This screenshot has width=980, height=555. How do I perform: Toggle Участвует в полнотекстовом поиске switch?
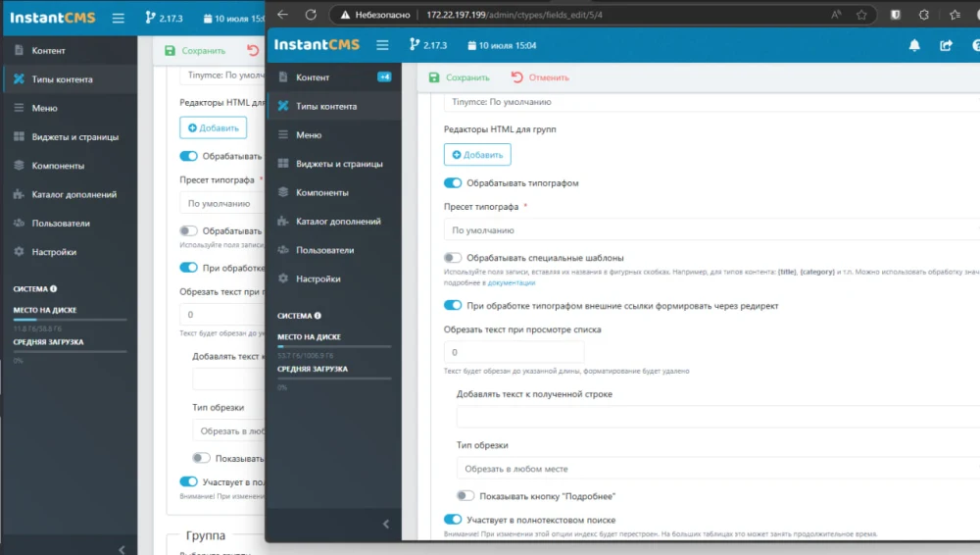453,520
